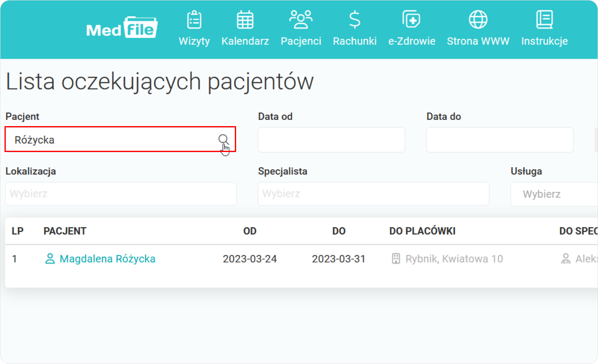Click the MedFile logo
Image resolution: width=598 pixels, height=364 pixels.
[122, 28]
